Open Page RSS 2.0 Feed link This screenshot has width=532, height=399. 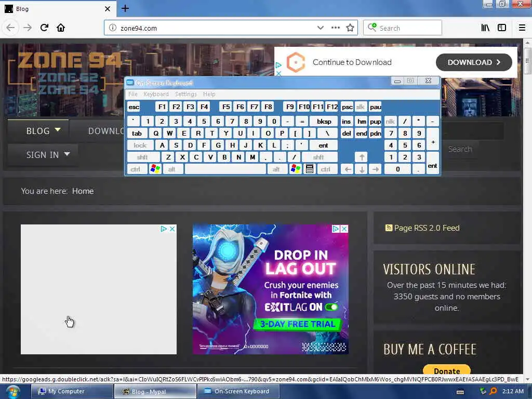(427, 228)
